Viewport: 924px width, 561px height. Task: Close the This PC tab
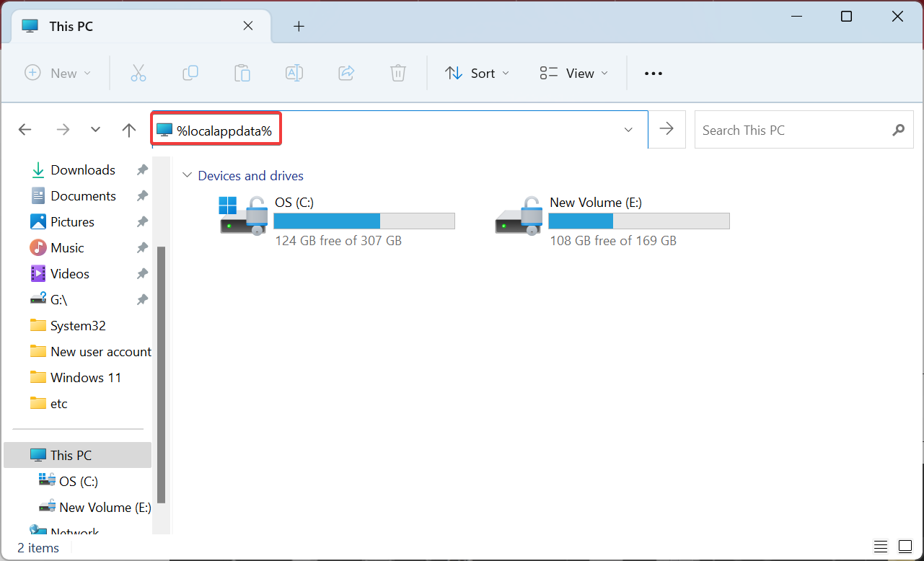pos(247,26)
